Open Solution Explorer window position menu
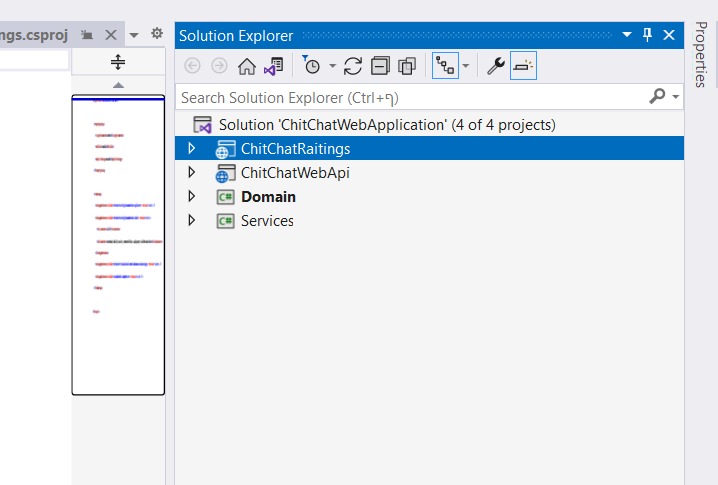The image size is (718, 485). [x=627, y=34]
